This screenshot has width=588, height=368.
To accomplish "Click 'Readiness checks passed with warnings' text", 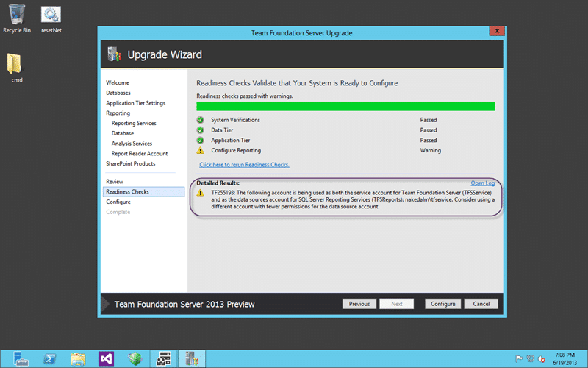I will [245, 96].
